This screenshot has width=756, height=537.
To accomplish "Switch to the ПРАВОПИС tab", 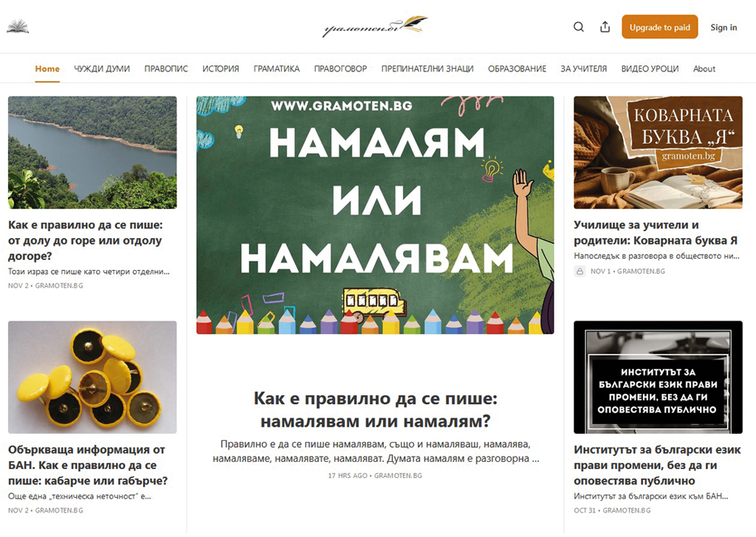I will 166,69.
